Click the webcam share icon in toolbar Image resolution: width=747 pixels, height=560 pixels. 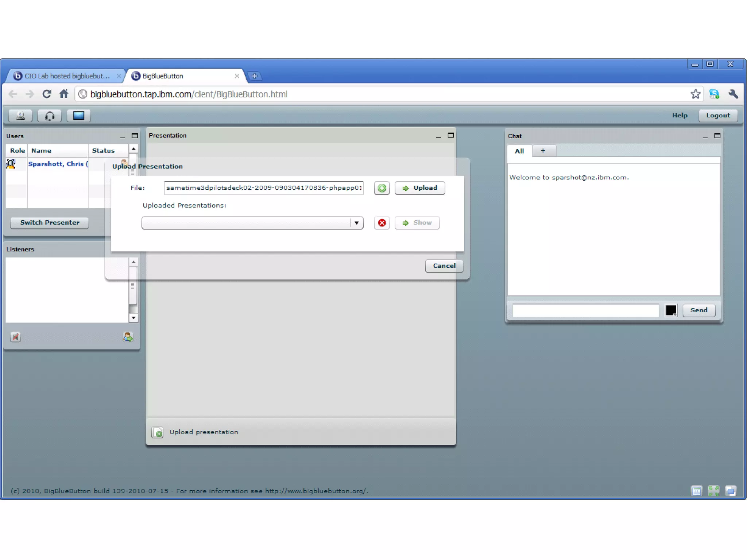tap(20, 116)
